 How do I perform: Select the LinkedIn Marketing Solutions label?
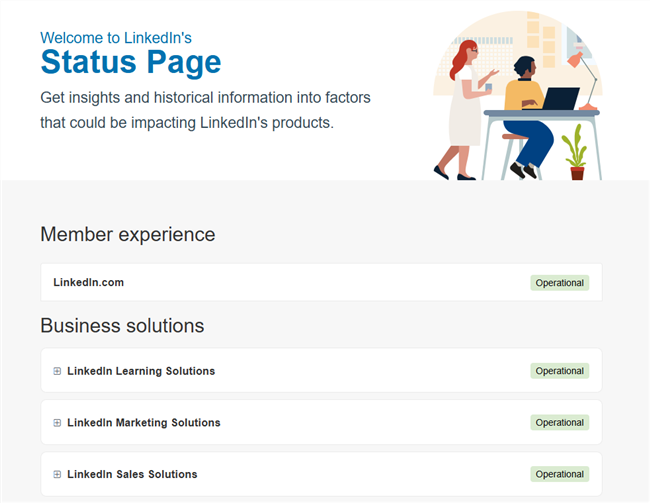(x=144, y=423)
